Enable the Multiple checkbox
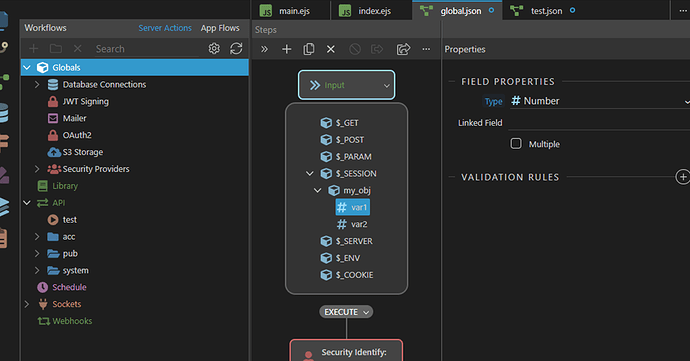Image resolution: width=690 pixels, height=361 pixels. [x=516, y=144]
